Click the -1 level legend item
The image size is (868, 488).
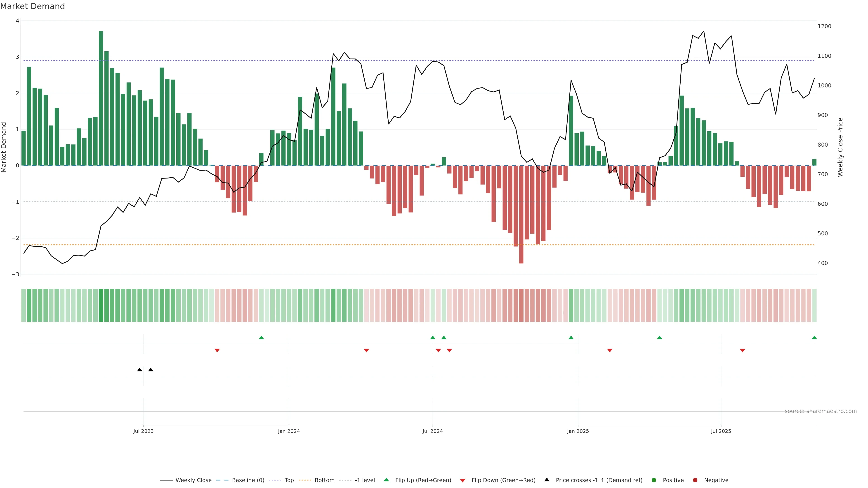point(365,480)
